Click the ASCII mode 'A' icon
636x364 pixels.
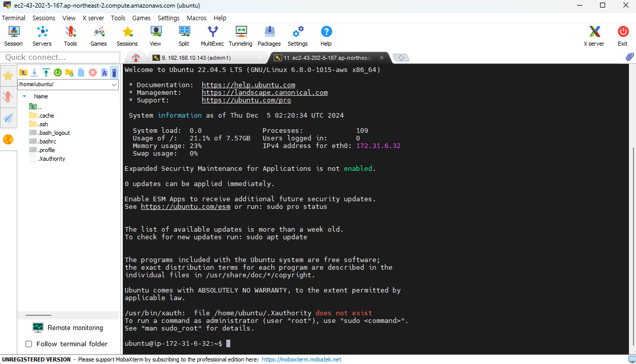(104, 72)
